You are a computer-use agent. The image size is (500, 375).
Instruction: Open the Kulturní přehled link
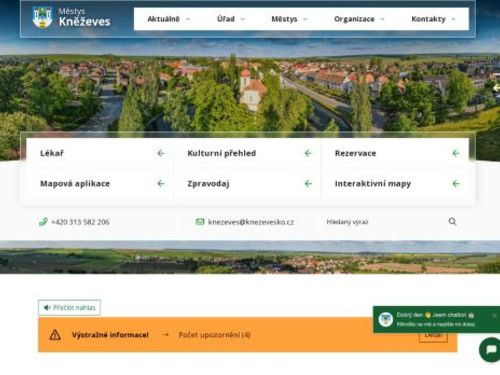point(247,153)
